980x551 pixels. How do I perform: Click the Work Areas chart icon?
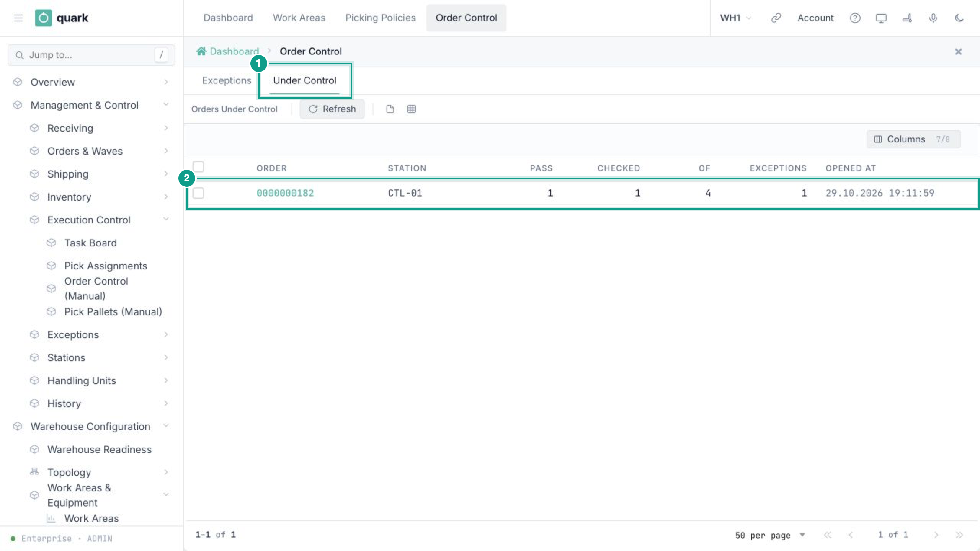point(51,518)
